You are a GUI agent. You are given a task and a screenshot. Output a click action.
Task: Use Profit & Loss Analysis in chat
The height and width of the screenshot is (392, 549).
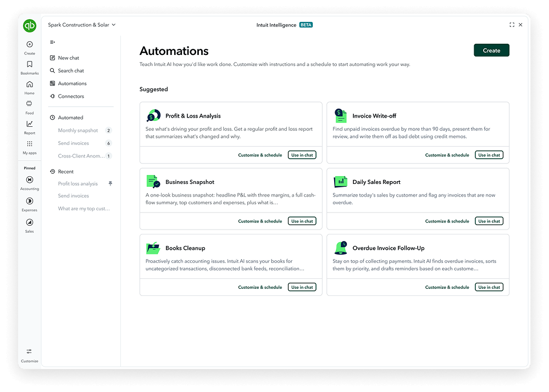tap(302, 155)
